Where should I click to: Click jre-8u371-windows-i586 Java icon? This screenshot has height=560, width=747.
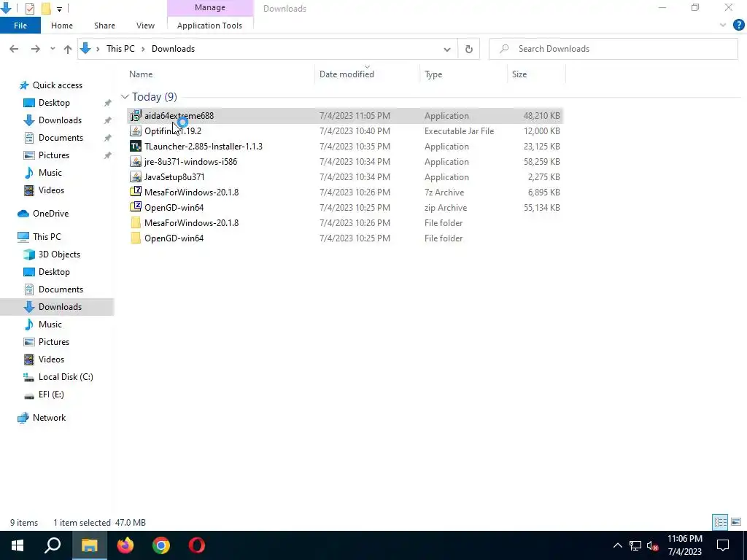pyautogui.click(x=136, y=161)
